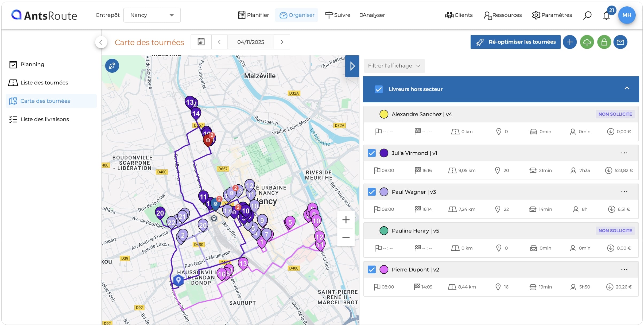Uncheck Julia Virmond route checkbox
Screen dimensions: 644x326
[372, 153]
